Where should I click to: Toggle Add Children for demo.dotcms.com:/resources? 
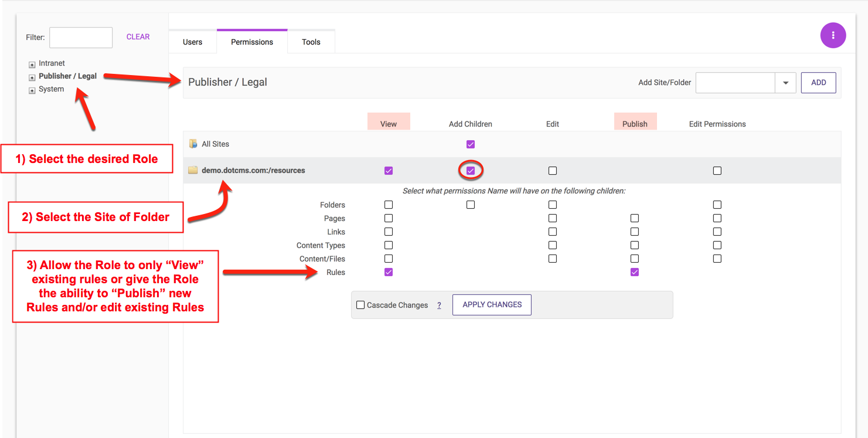point(471,171)
